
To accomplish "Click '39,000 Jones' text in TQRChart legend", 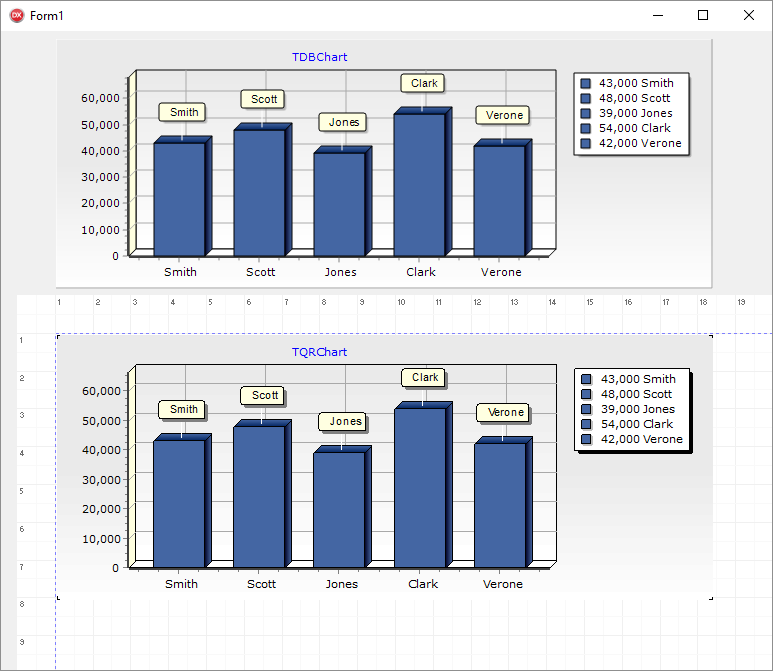I will (x=638, y=409).
